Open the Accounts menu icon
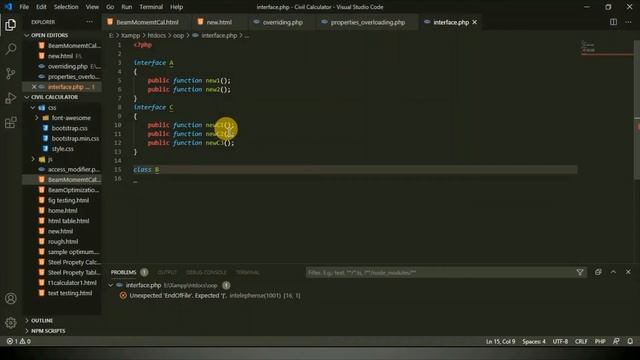Viewport: 640px width, 360px height. (11, 298)
